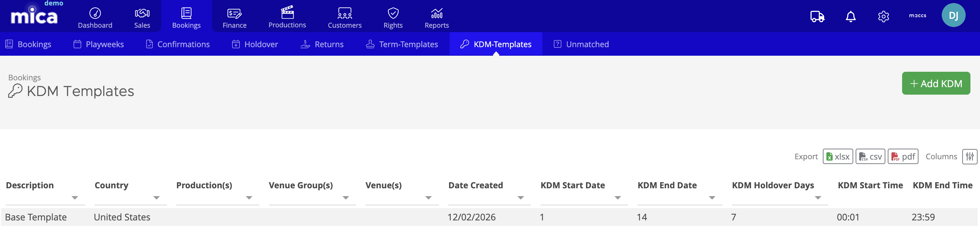Click the Add KDM button
This screenshot has width=980, height=231.
[x=936, y=83]
